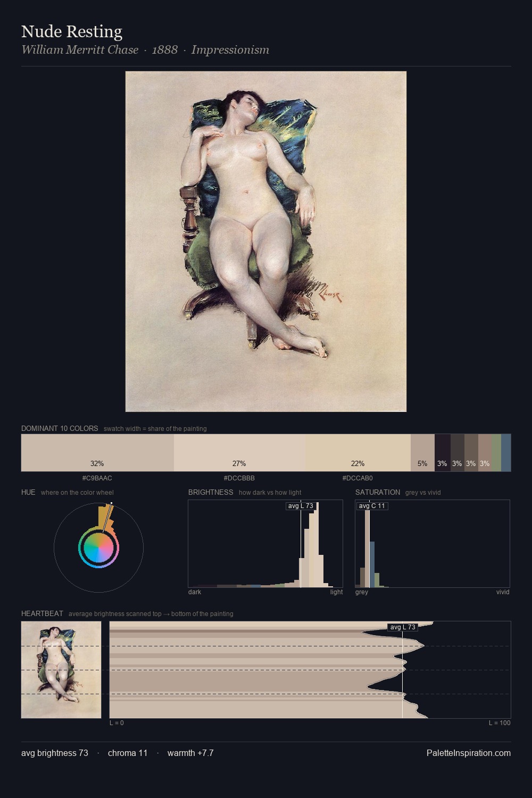532x798 pixels.
Task: Click the small painting thumbnail in Heartbeat section
Action: click(x=61, y=670)
